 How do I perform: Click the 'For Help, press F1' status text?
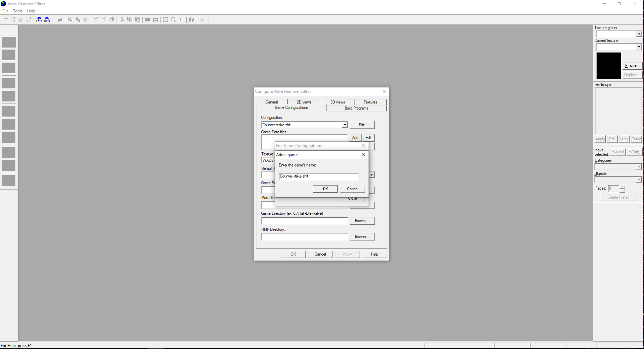pyautogui.click(x=16, y=346)
